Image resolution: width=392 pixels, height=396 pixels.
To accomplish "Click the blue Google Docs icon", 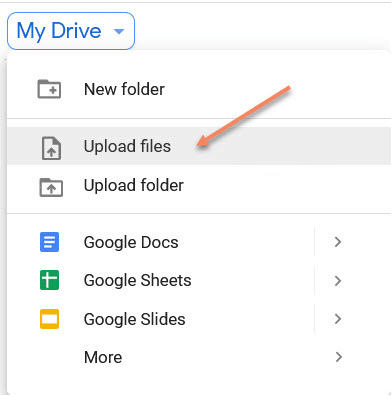I will pos(49,242).
